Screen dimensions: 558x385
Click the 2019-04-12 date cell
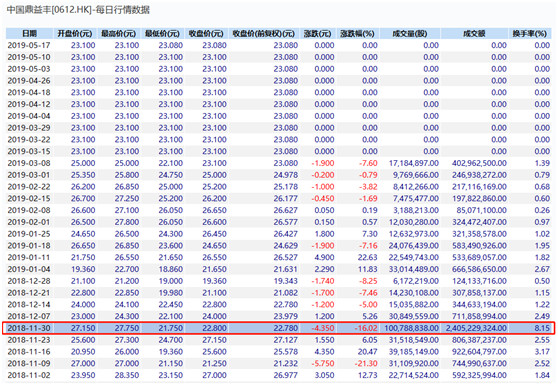[x=29, y=104]
